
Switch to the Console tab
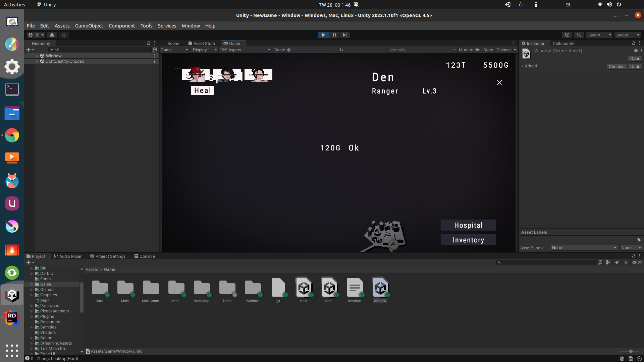click(145, 256)
